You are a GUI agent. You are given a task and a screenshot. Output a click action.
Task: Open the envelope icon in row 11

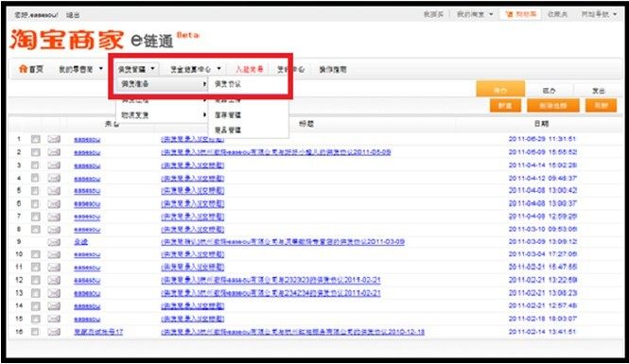54,268
